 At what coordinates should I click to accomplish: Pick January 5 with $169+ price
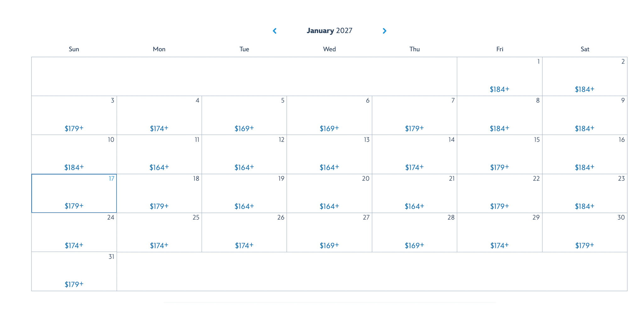click(244, 115)
